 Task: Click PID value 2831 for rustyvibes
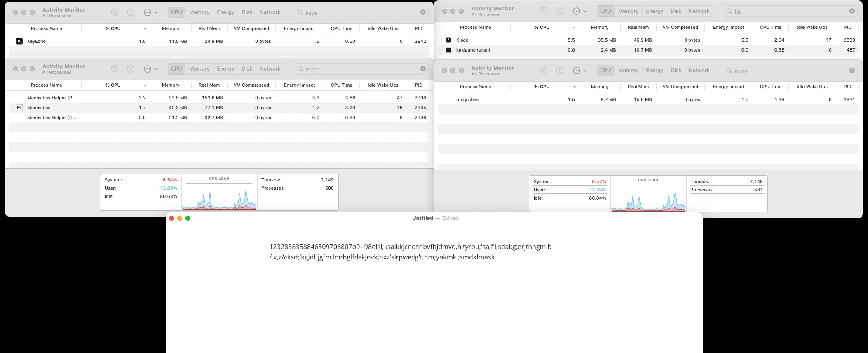click(849, 99)
